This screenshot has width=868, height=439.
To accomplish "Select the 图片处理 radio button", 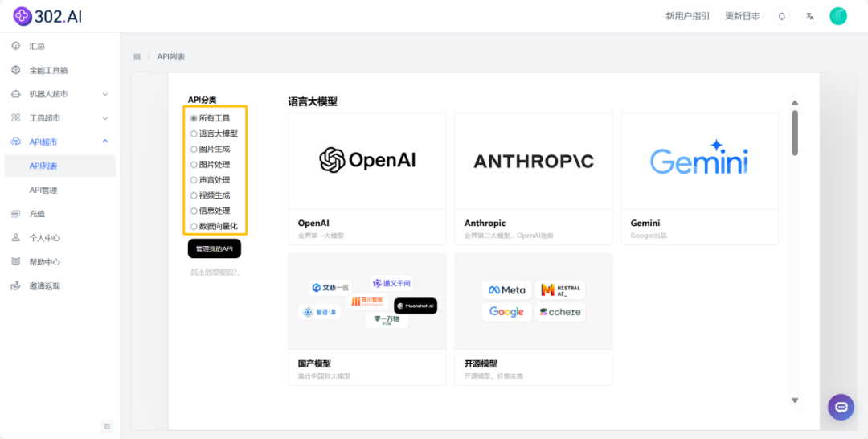I will (x=194, y=164).
